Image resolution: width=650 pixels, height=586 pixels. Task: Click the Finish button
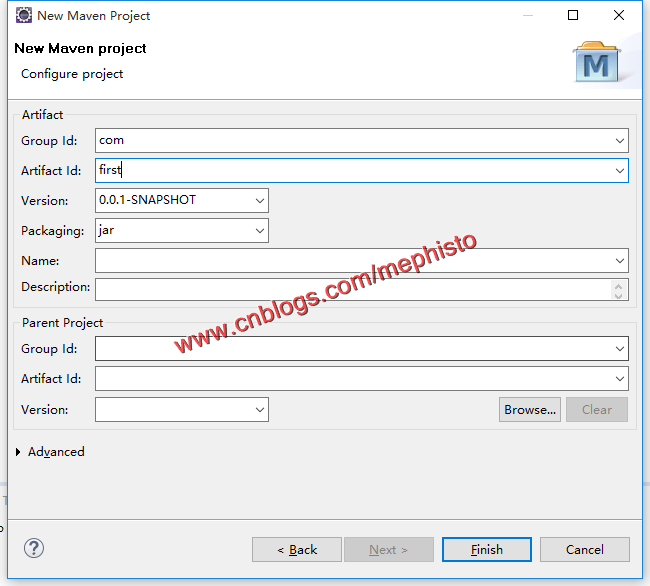coord(487,550)
